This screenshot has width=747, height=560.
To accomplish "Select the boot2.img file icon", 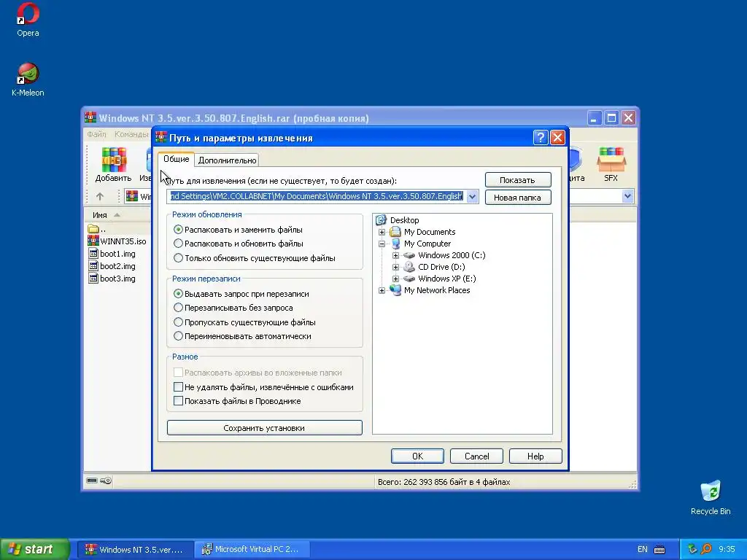I will pyautogui.click(x=93, y=266).
